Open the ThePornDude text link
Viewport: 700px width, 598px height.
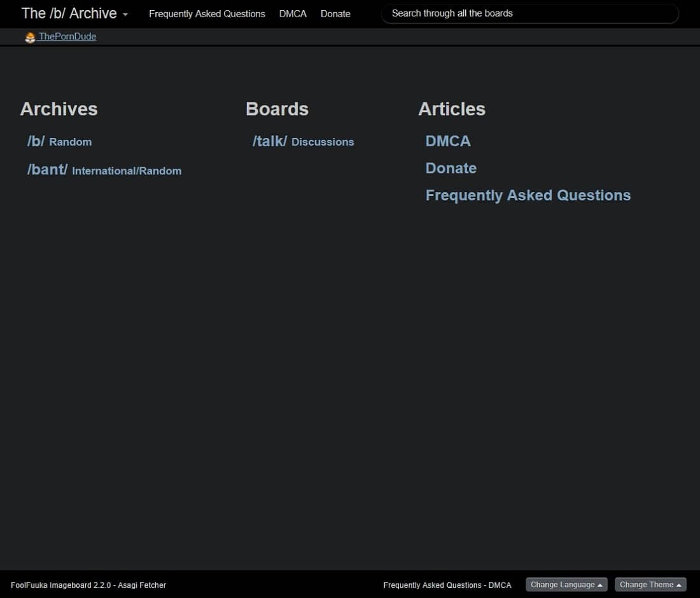coord(67,37)
